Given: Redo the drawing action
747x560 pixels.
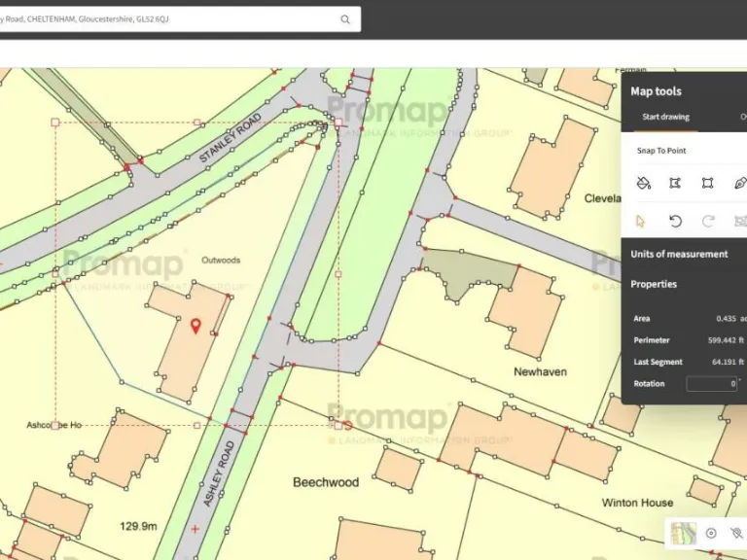Looking at the screenshot, I should click(708, 221).
